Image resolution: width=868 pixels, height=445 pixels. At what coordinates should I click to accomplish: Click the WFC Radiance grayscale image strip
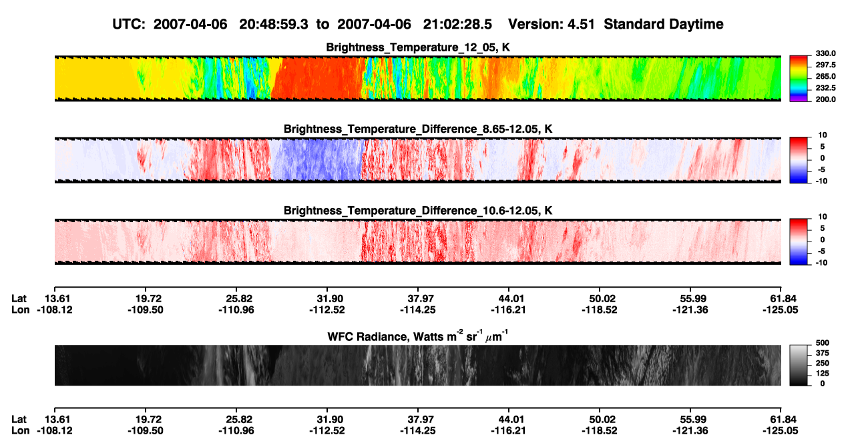pos(417,365)
